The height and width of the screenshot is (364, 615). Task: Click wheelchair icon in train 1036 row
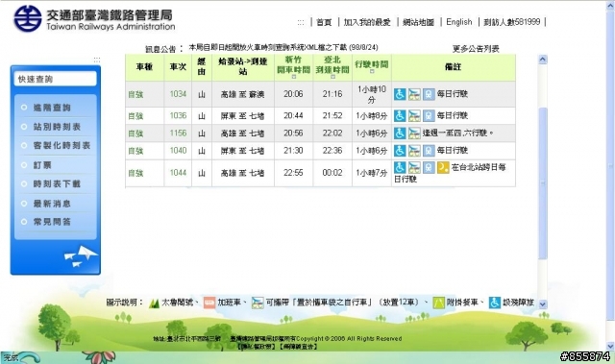[400, 115]
